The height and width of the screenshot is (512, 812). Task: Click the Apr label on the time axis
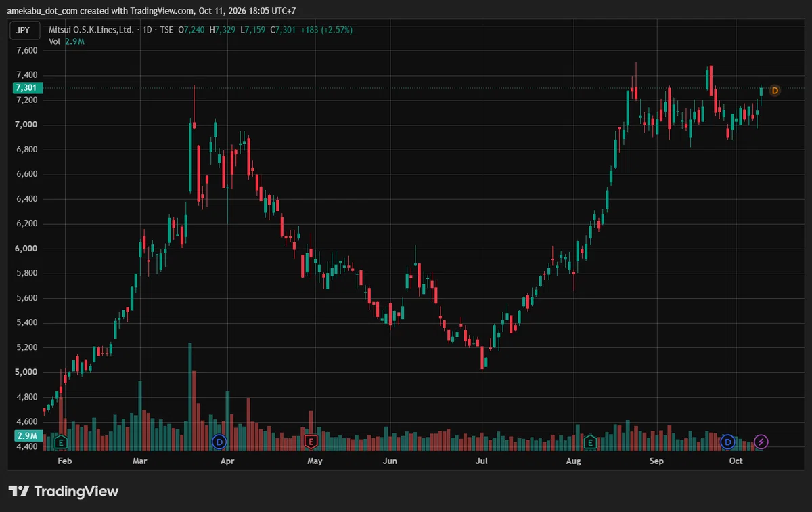coord(227,461)
